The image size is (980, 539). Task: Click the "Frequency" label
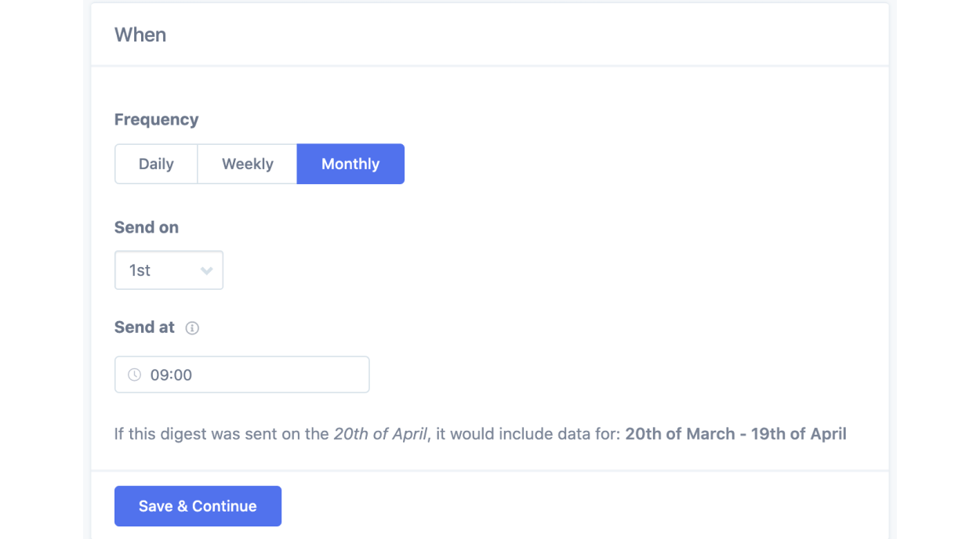click(156, 119)
